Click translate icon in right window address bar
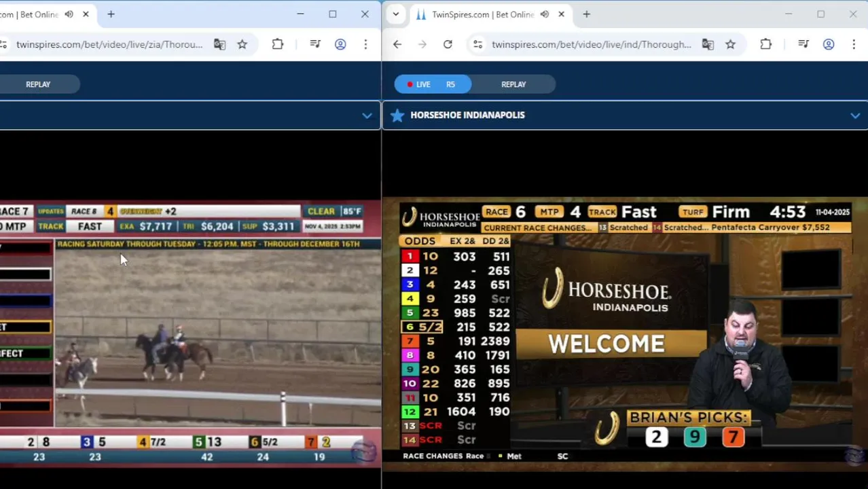Screen dimensions: 868x489 coord(708,44)
